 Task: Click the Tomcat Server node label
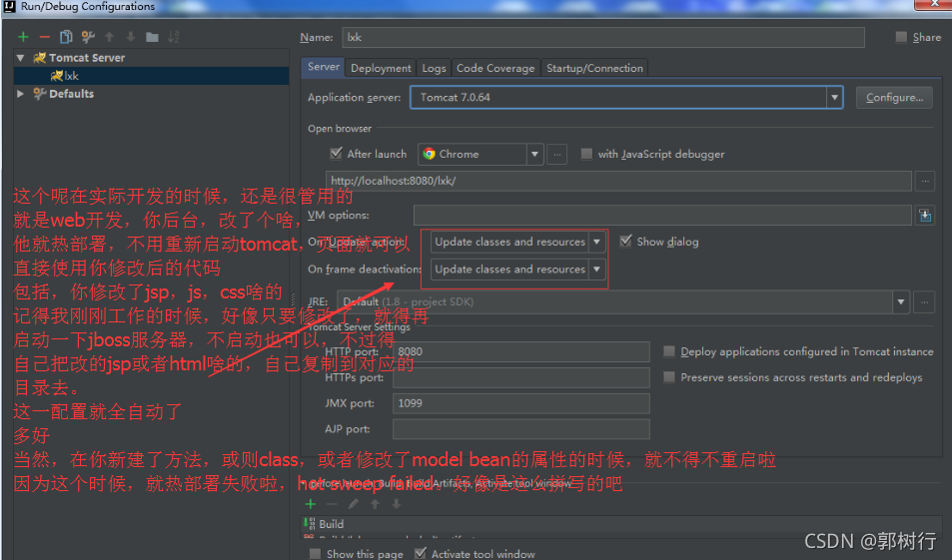[87, 58]
